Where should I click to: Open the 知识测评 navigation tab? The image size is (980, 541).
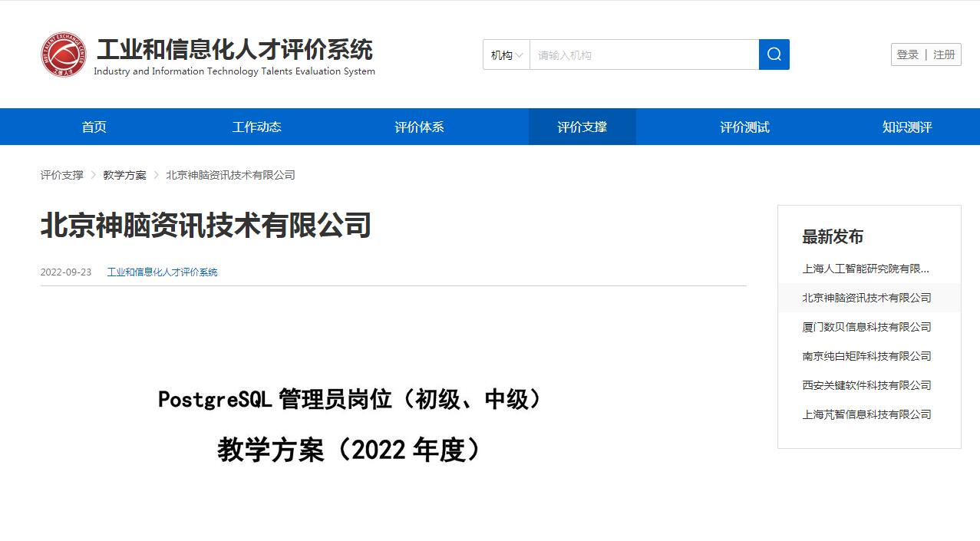(x=907, y=127)
